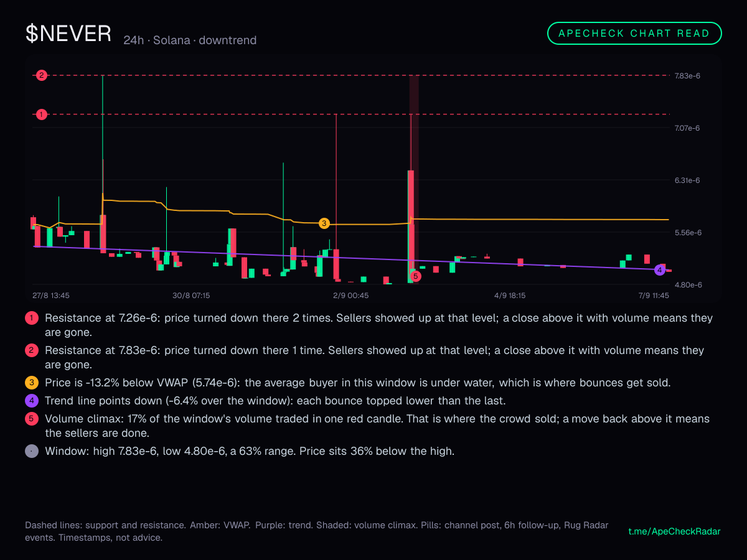Click the 24h · Solana · downtrend subtitle
This screenshot has height=560, width=747.
click(x=190, y=40)
